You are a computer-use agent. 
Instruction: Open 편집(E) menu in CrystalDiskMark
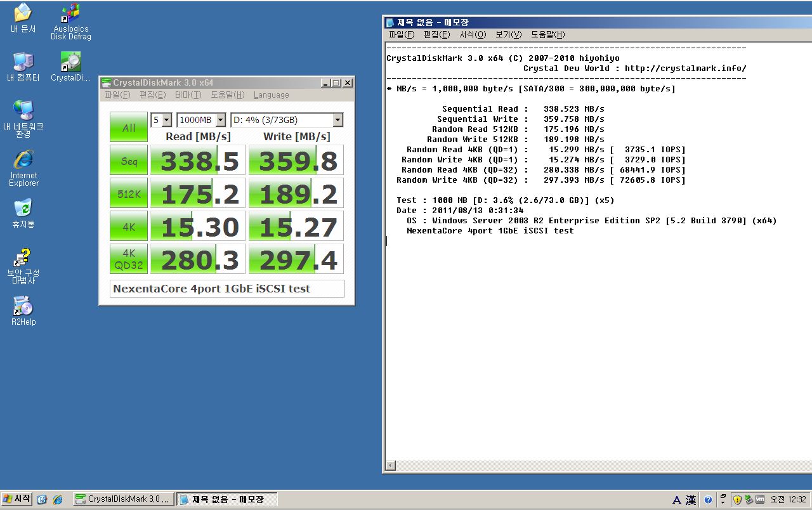(x=152, y=95)
